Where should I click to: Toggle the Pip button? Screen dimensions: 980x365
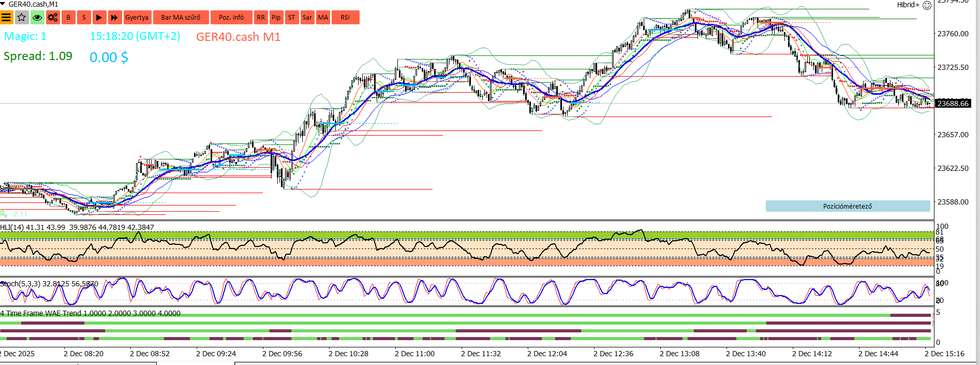tap(276, 18)
